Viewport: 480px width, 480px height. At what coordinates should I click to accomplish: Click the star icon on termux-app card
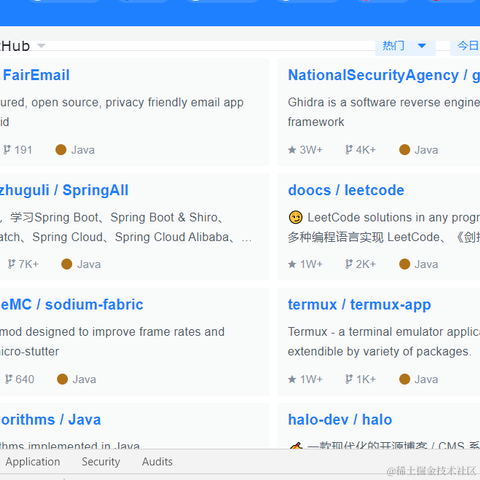coord(292,379)
